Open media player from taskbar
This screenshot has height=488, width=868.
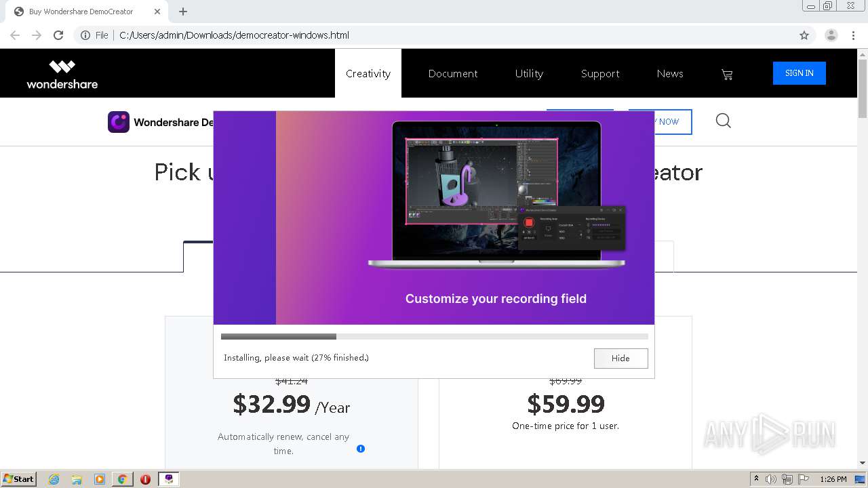pyautogui.click(x=100, y=479)
